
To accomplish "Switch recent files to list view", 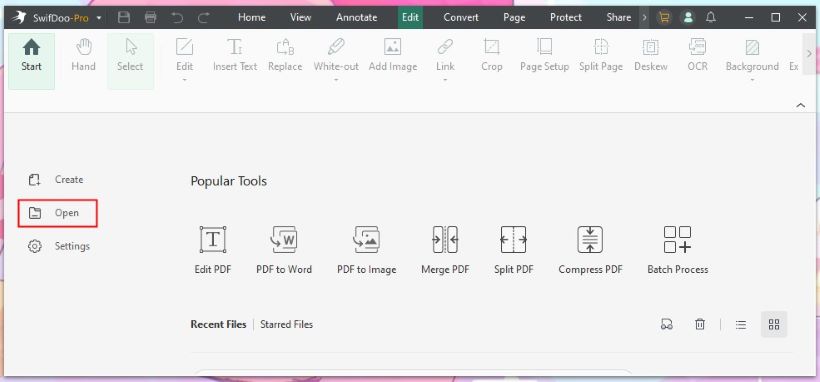I will [x=741, y=324].
